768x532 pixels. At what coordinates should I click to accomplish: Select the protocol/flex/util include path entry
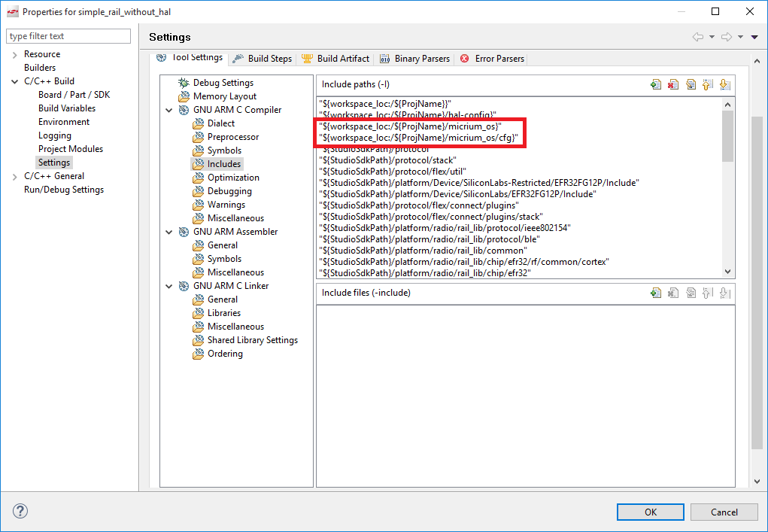tap(393, 172)
